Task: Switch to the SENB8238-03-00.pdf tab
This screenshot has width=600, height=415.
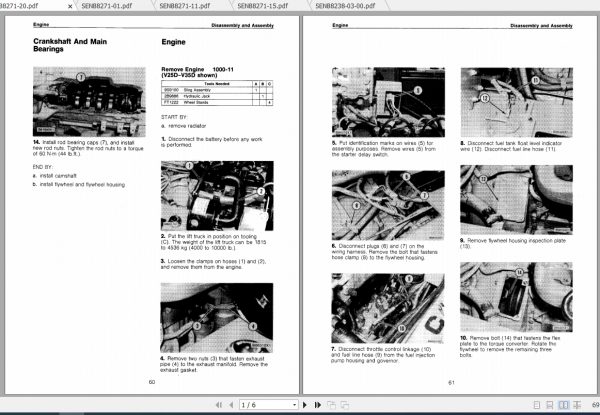Action: point(345,6)
